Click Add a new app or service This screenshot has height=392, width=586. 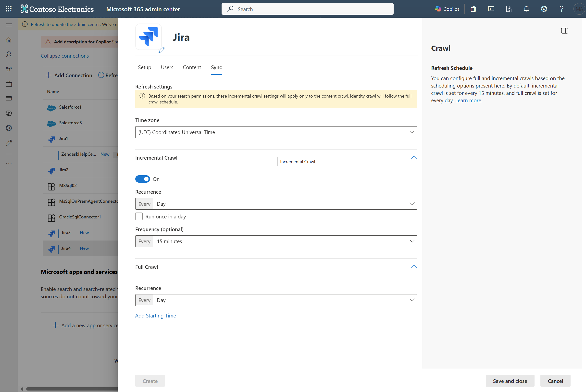pyautogui.click(x=85, y=325)
